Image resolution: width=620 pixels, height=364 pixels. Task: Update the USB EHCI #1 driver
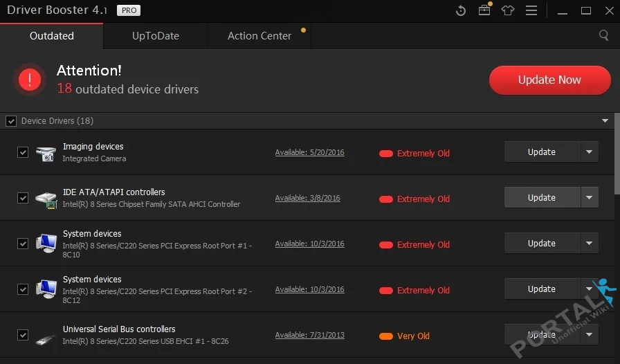[542, 335]
